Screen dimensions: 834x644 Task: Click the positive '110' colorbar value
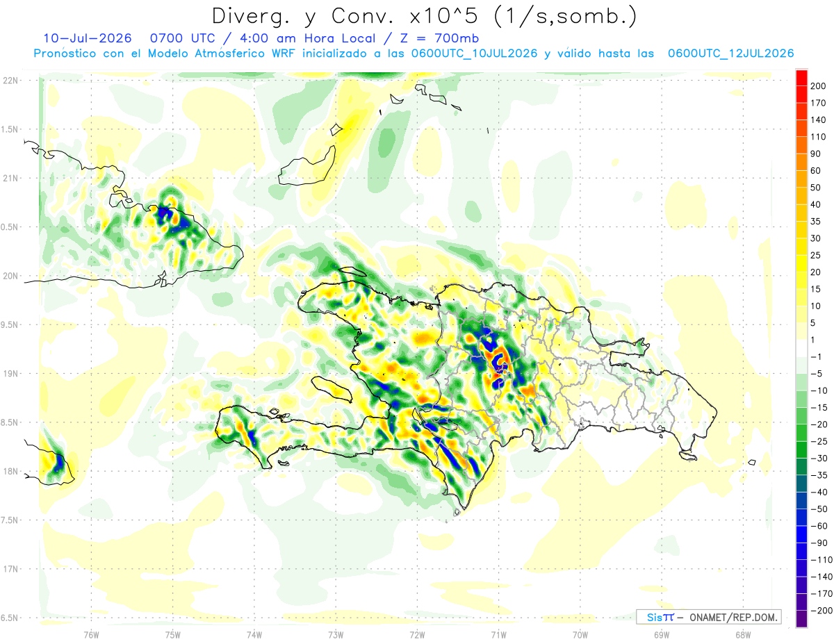click(x=819, y=137)
